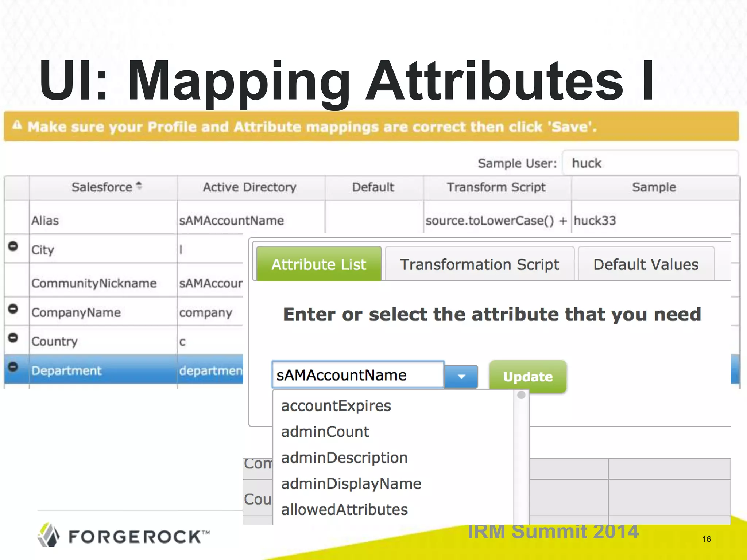The image size is (747, 560).
Task: Select allowedAttributes from the attribute list
Action: pyautogui.click(x=344, y=509)
